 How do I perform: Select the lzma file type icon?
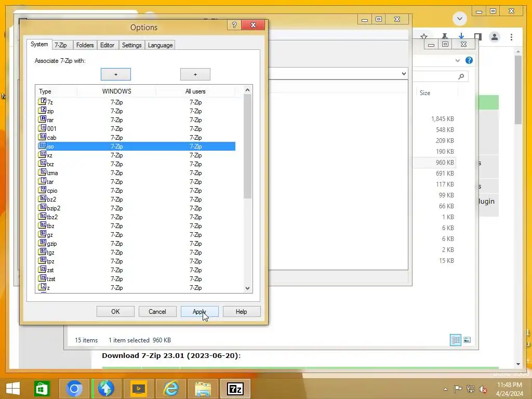42,172
